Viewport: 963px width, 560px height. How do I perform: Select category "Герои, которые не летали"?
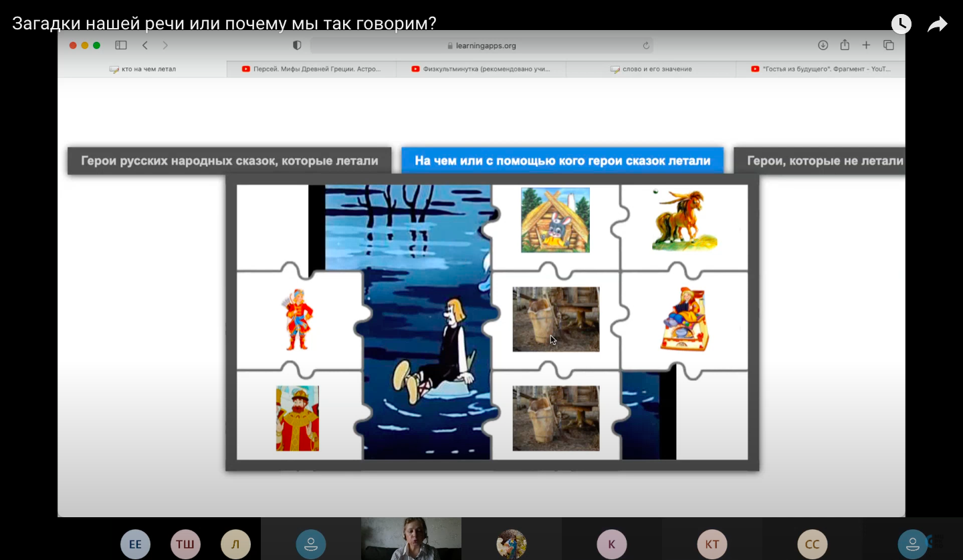point(820,161)
